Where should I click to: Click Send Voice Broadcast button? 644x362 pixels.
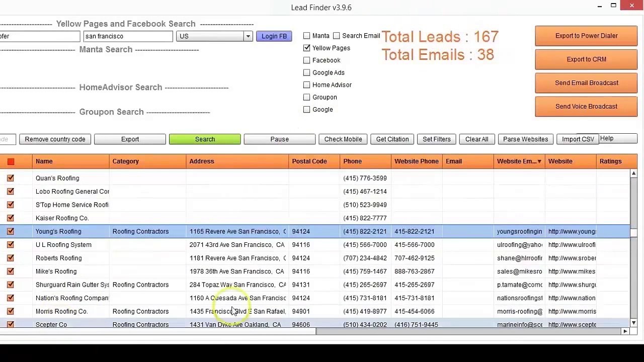[x=586, y=107]
